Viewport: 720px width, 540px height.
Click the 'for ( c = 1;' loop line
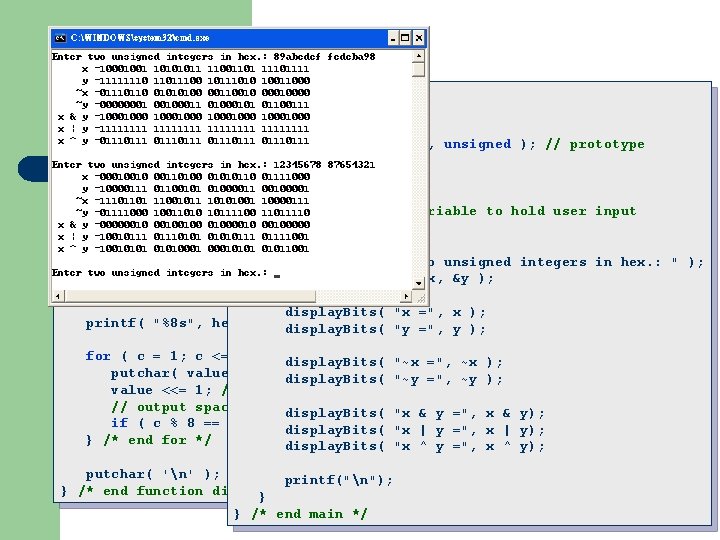156,356
